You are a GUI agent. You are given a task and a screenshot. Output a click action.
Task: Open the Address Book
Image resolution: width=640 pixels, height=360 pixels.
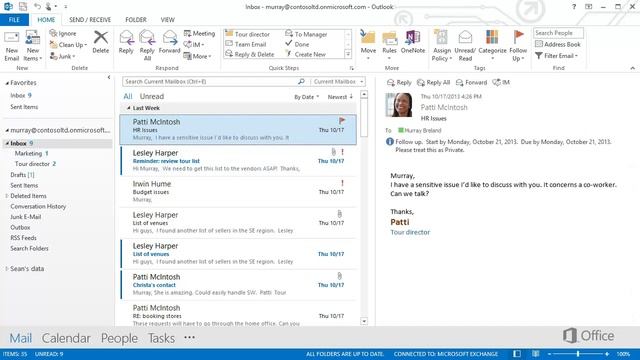(558, 44)
